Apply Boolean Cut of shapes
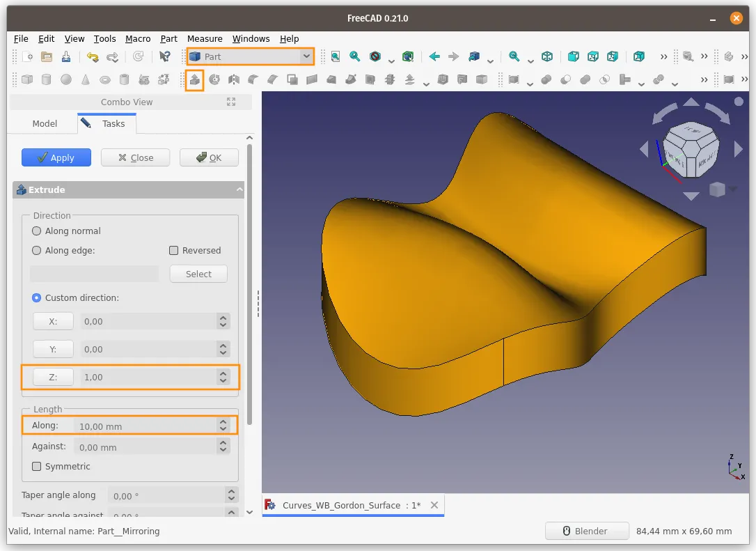The height and width of the screenshot is (551, 756). tap(565, 79)
